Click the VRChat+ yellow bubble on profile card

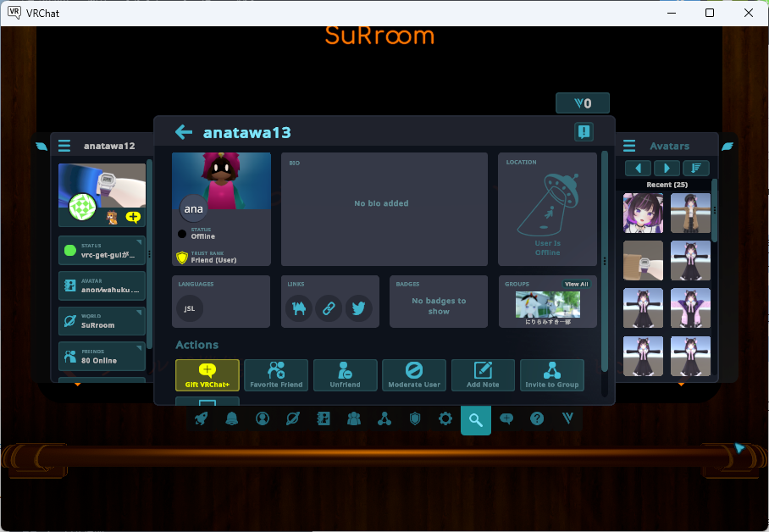tap(133, 217)
